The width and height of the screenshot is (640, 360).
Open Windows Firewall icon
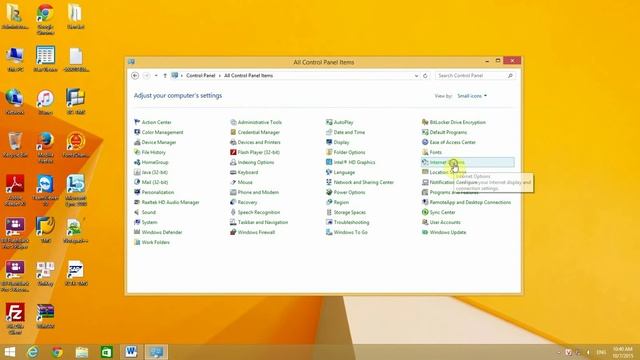[x=233, y=232]
